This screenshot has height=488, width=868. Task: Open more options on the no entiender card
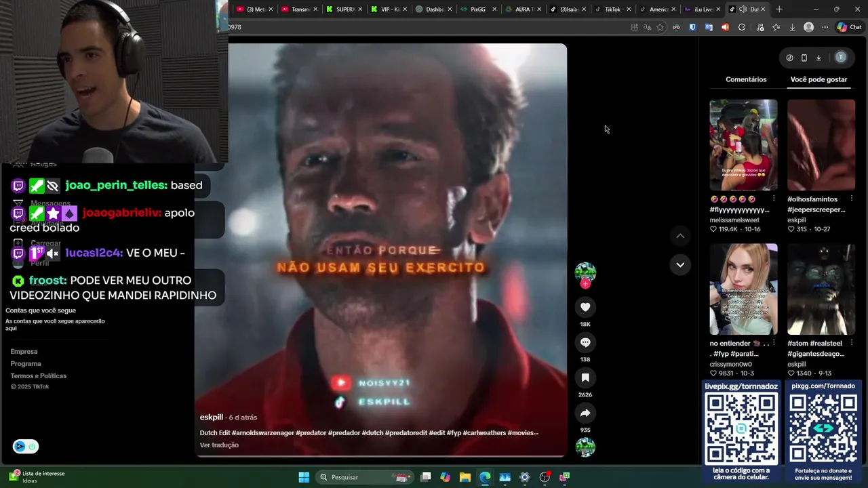point(774,343)
